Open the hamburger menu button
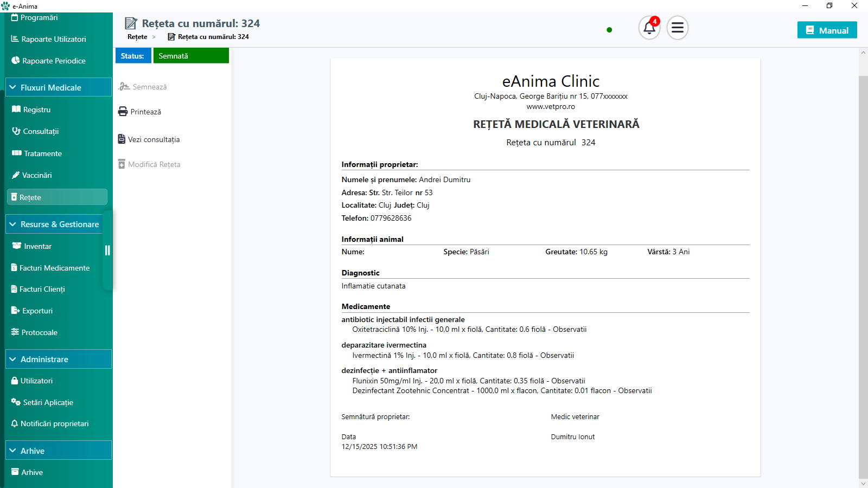 pyautogui.click(x=678, y=28)
